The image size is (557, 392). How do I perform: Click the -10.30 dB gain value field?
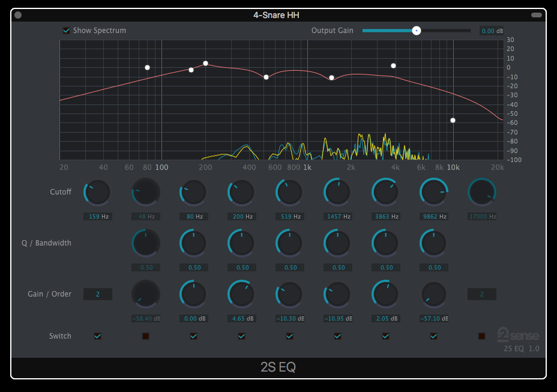(x=290, y=318)
